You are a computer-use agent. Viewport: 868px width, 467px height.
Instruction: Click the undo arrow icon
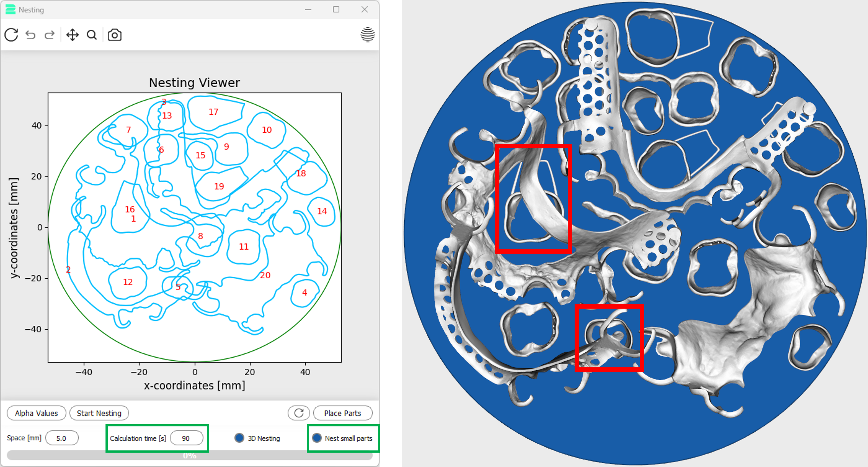(30, 35)
